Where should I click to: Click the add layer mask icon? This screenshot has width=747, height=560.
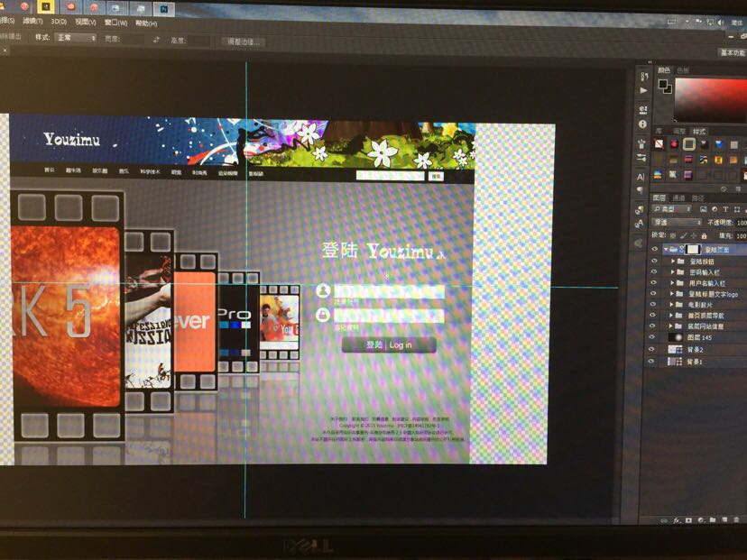click(689, 520)
